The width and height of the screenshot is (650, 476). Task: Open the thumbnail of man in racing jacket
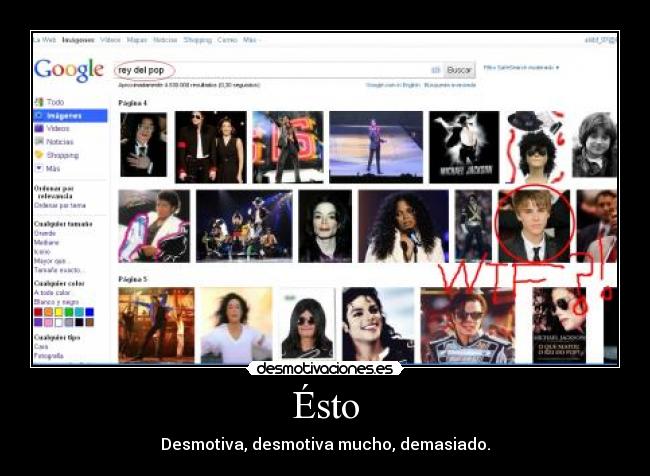[468, 325]
